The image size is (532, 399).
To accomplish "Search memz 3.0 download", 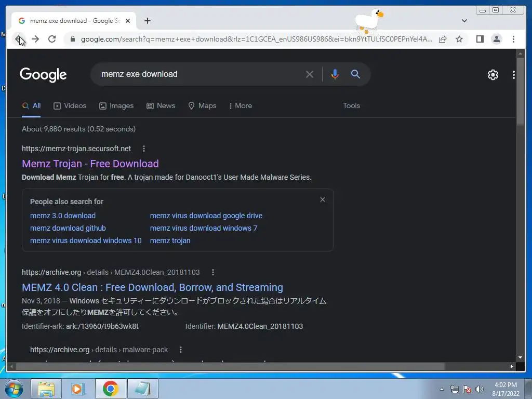I will [63, 216].
